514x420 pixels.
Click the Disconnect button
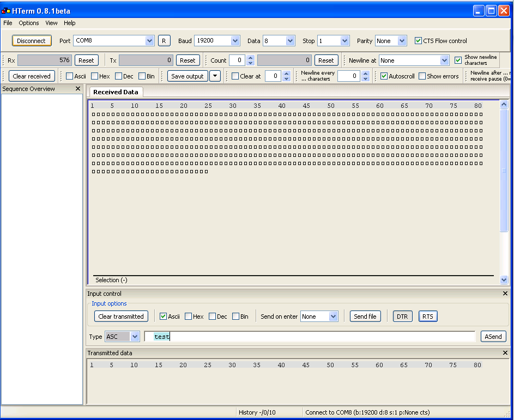click(32, 41)
